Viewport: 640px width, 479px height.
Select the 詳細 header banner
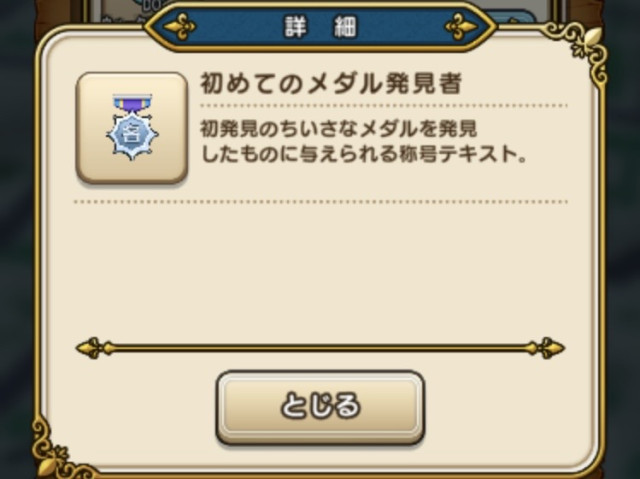click(320, 27)
